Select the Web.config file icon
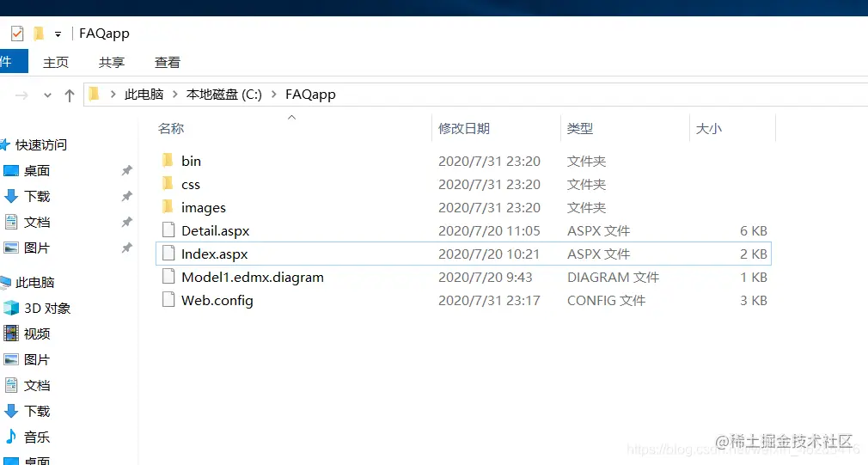 point(168,299)
